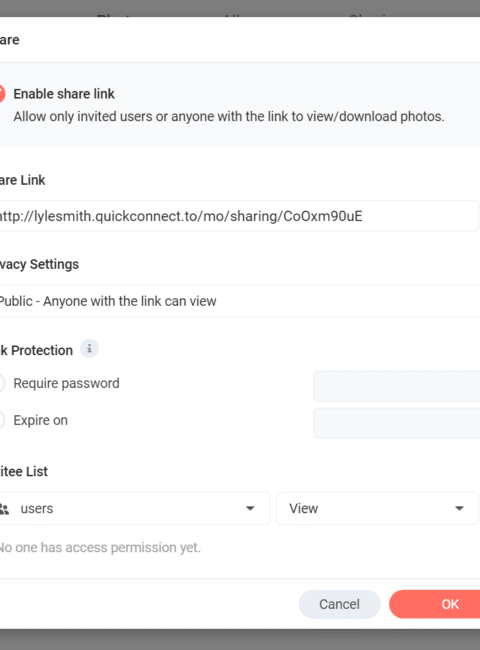Viewport: 480px width, 650px height.
Task: Click the Enable share link label
Action: point(64,94)
